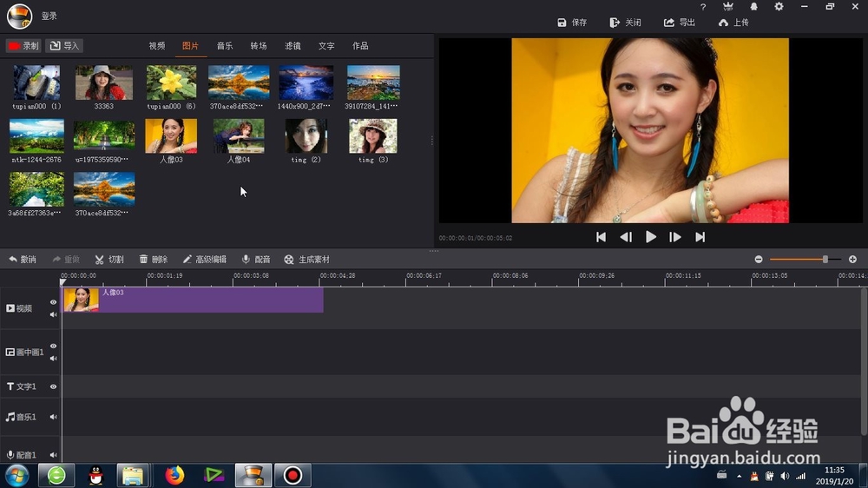This screenshot has width=868, height=488.
Task: Play the preview
Action: click(650, 237)
